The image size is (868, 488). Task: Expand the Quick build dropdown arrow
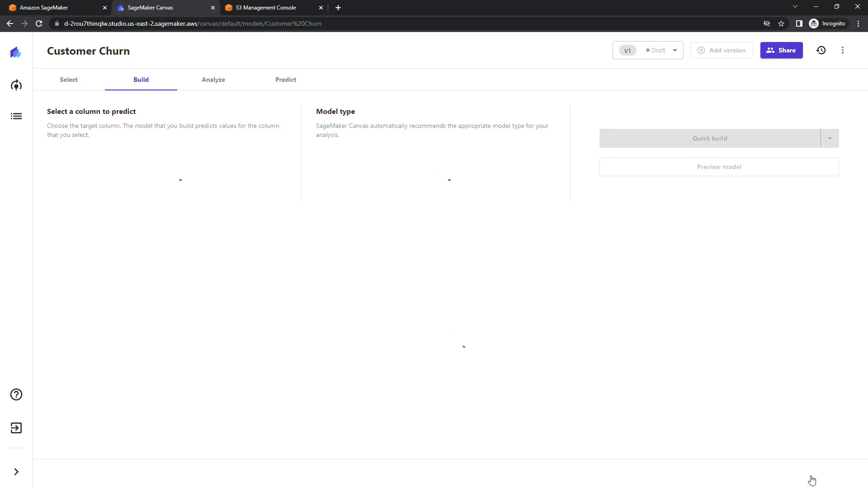coord(830,138)
